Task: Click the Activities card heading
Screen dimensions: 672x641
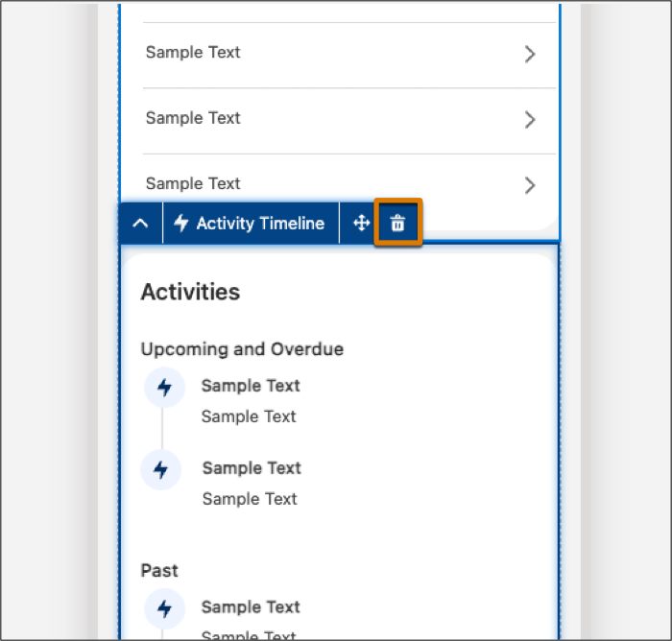Action: pyautogui.click(x=190, y=292)
